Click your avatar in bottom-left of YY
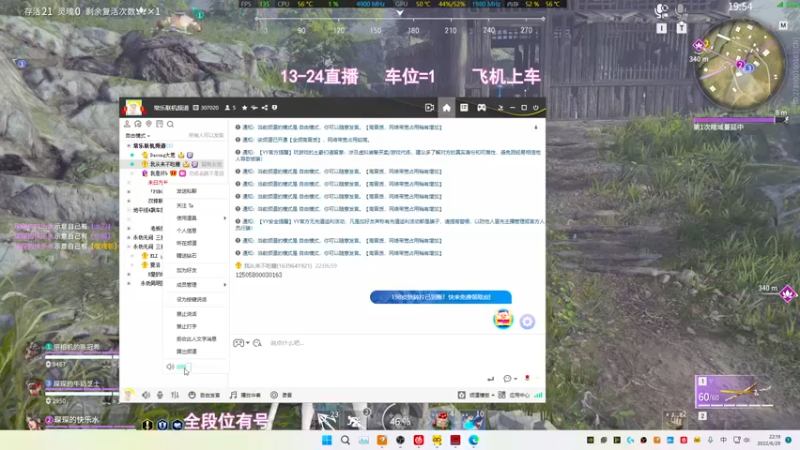Image resolution: width=800 pixels, height=450 pixels. pyautogui.click(x=129, y=394)
